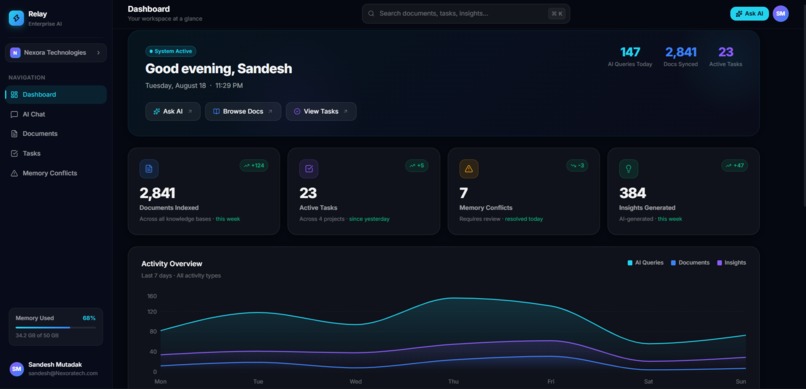Click the Documents file icon in sidebar
This screenshot has height=389, width=806.
tap(14, 134)
